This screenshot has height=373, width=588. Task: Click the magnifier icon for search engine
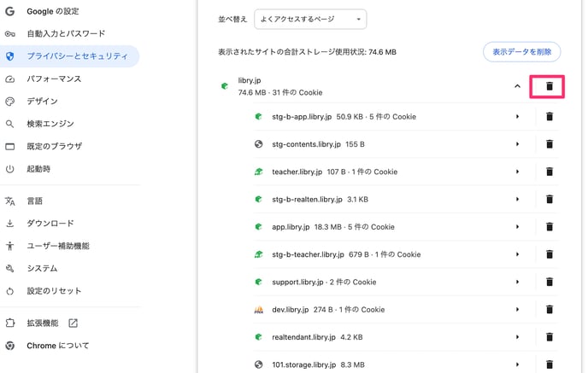10,124
